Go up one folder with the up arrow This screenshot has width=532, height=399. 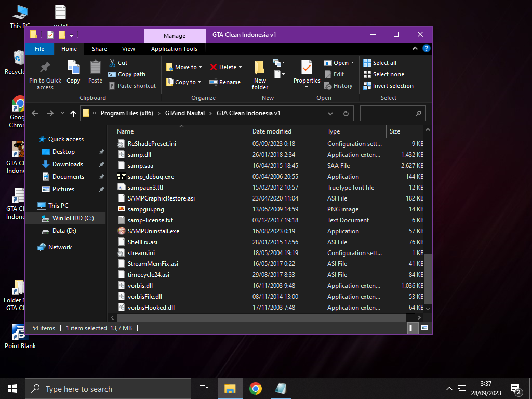(73, 113)
